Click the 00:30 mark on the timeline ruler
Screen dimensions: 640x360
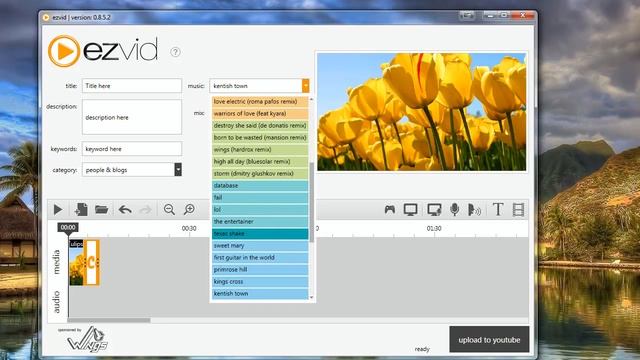[189, 229]
